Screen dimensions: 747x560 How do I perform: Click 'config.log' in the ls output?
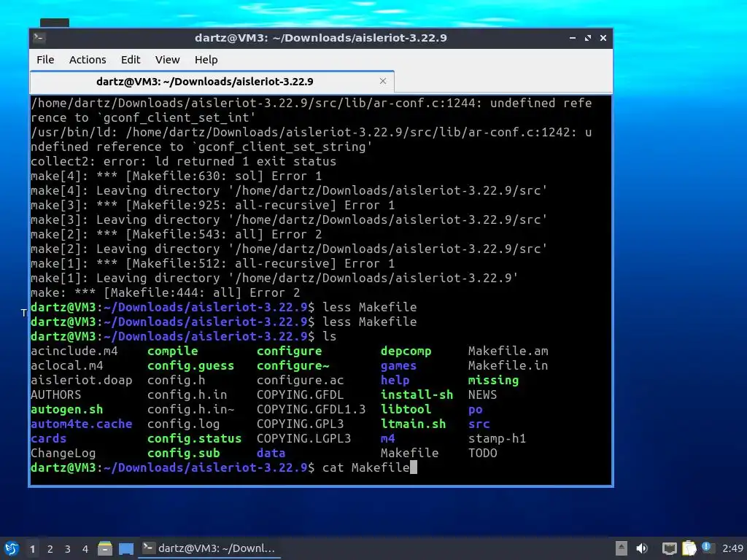[x=183, y=424]
